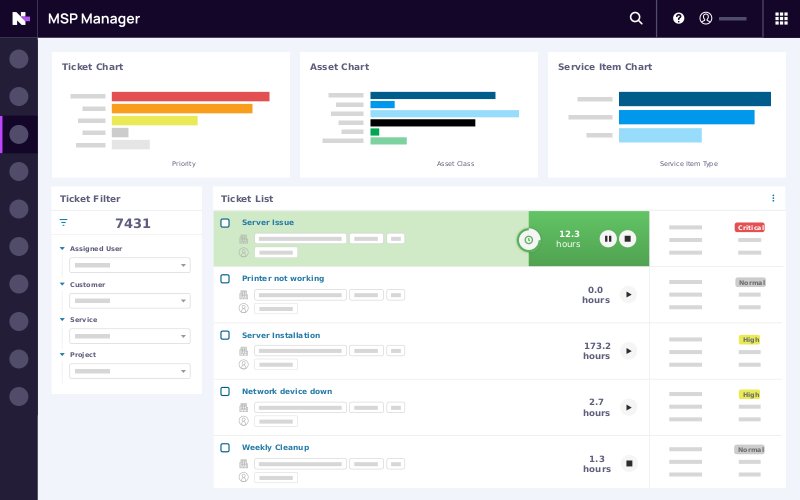The image size is (800, 500).
Task: Start timer for Network device down
Action: (629, 407)
